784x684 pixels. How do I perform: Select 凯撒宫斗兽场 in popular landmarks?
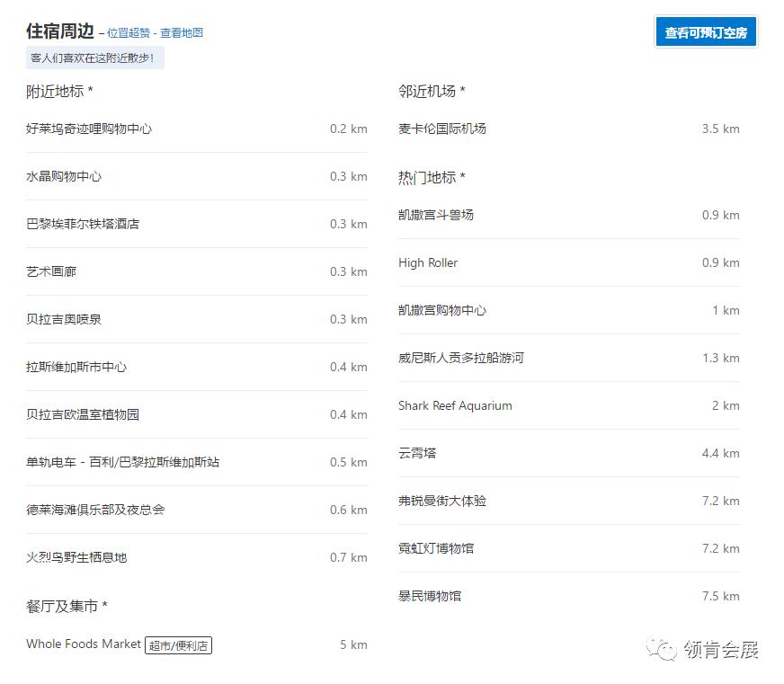436,215
